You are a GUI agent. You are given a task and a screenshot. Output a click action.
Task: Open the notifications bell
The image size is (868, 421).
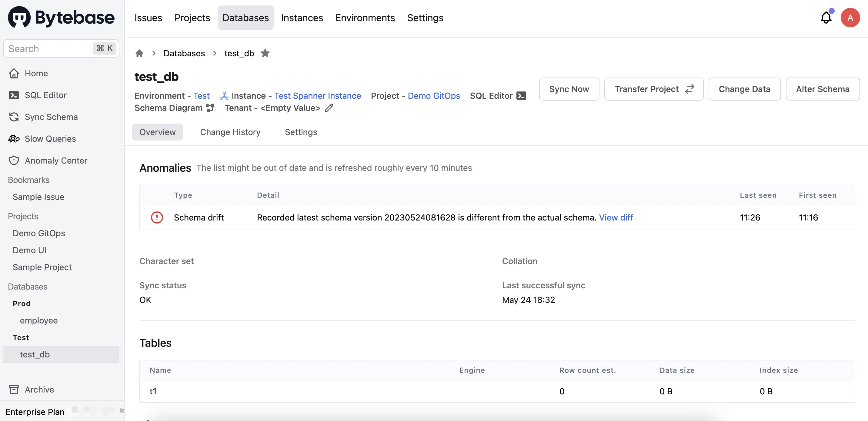[826, 18]
